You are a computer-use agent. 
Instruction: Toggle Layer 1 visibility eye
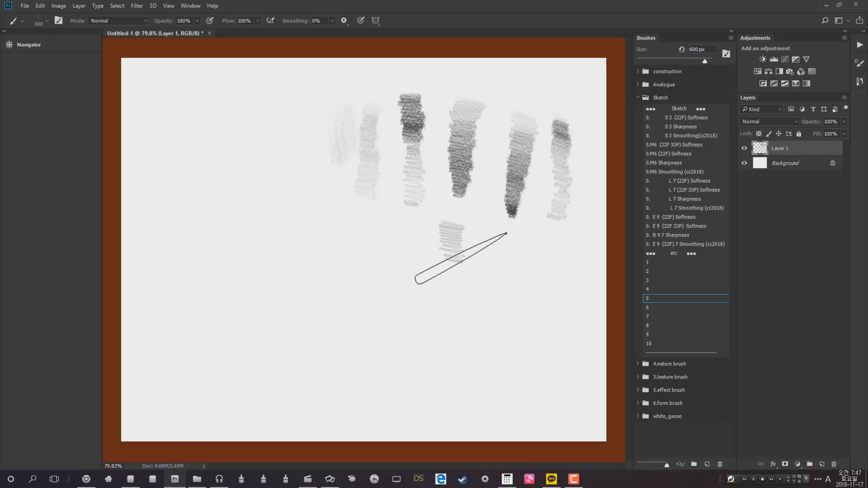pyautogui.click(x=745, y=148)
